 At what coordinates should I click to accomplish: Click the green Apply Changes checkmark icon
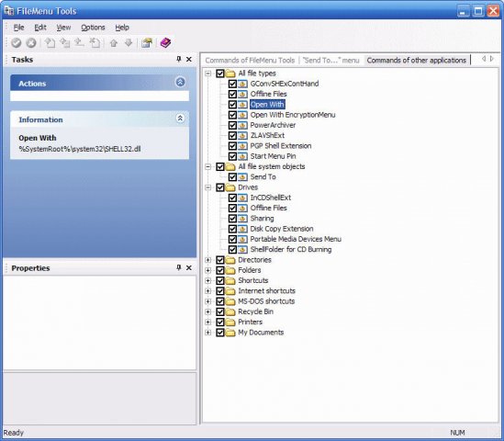pos(17,43)
